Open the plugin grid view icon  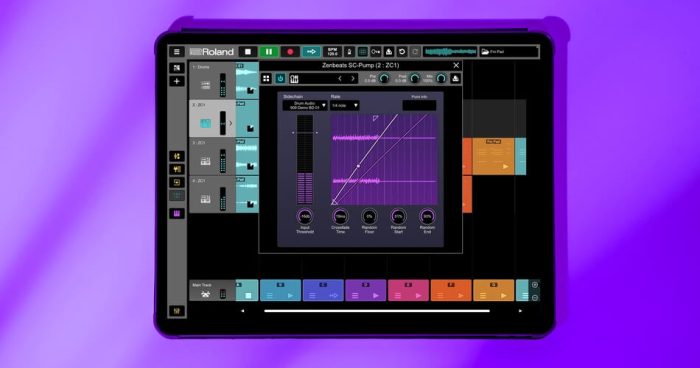tap(267, 79)
